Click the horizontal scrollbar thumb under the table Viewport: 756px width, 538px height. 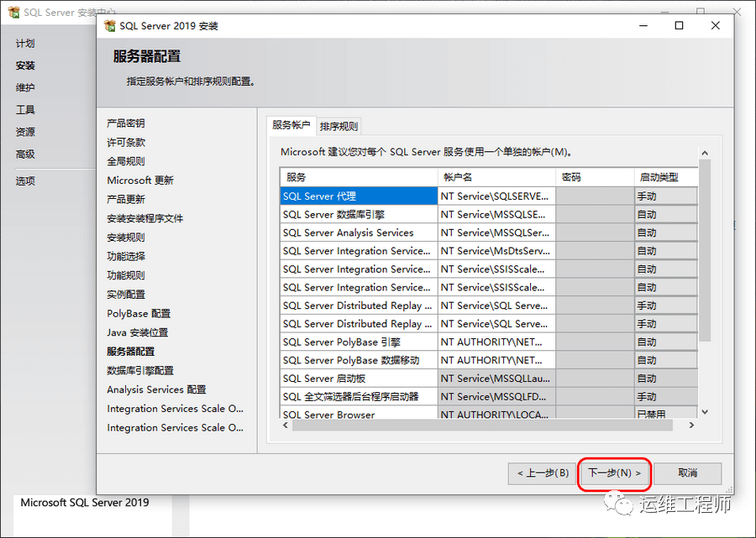tap(482, 426)
